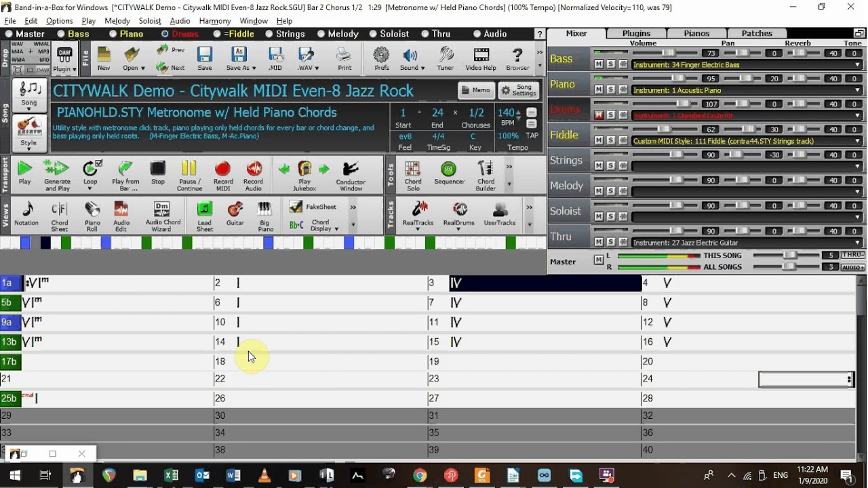
Task: Expand the Chord Display dropdown
Action: [x=336, y=229]
